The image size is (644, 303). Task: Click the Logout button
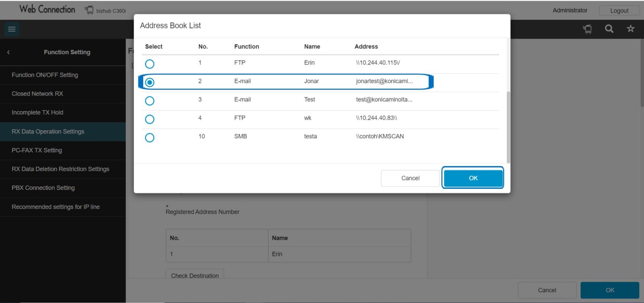tap(619, 10)
